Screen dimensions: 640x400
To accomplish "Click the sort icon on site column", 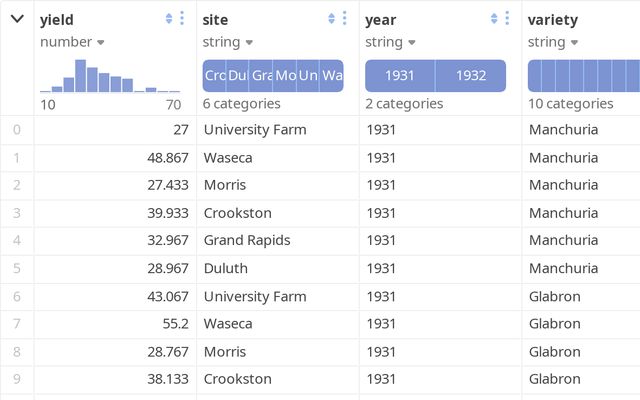I will coord(332,19).
